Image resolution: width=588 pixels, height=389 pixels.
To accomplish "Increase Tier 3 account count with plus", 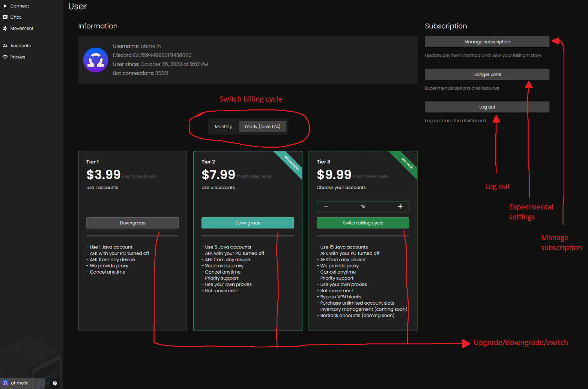I will coord(400,206).
